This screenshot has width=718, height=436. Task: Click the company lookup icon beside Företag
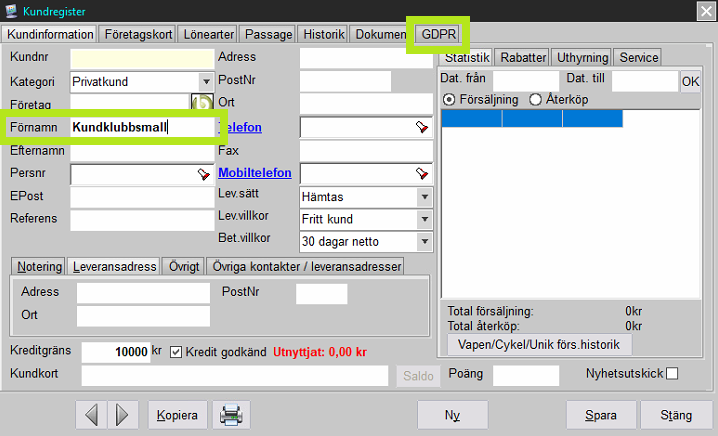(x=203, y=103)
